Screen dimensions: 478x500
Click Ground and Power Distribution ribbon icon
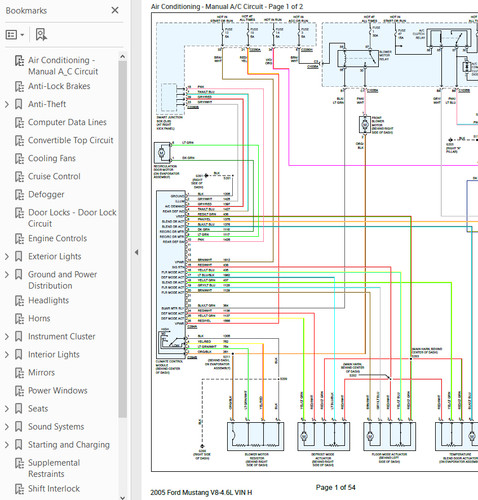[19, 275]
